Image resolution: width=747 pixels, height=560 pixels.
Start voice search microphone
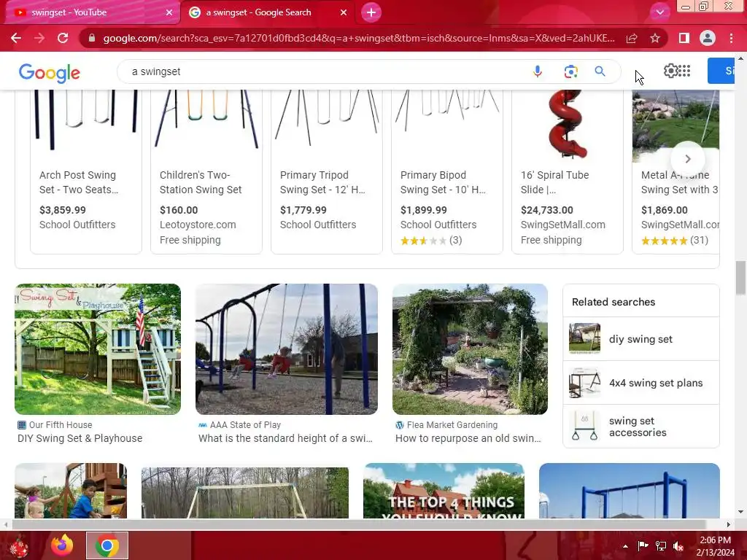point(538,71)
